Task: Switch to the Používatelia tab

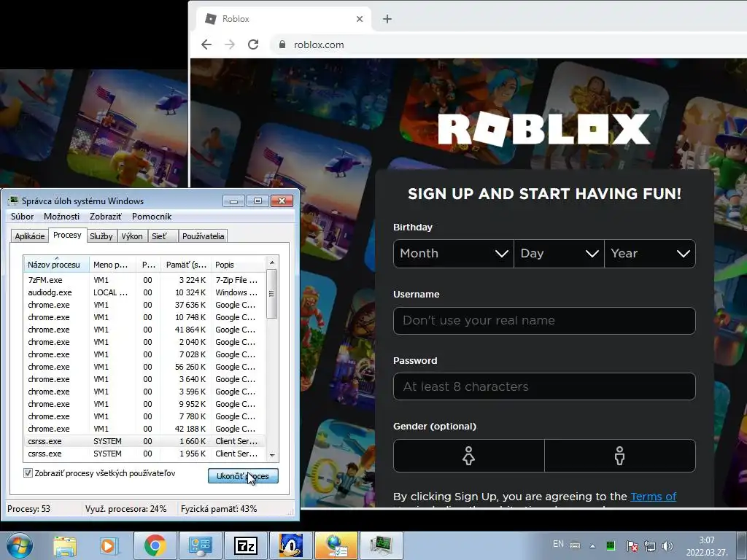Action: 203,236
